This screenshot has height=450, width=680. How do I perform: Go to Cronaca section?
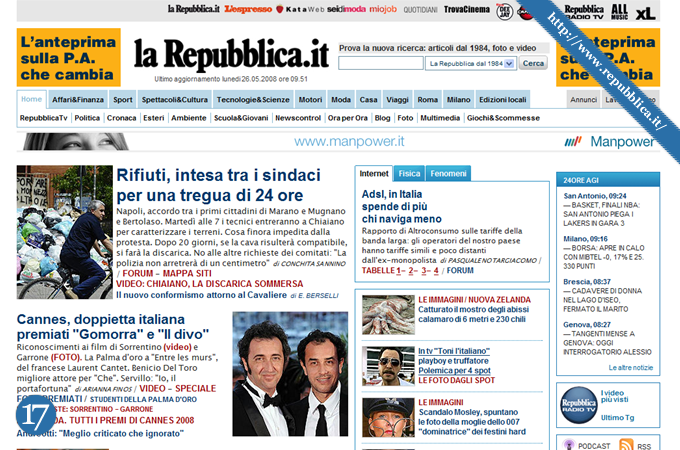pyautogui.click(x=121, y=118)
